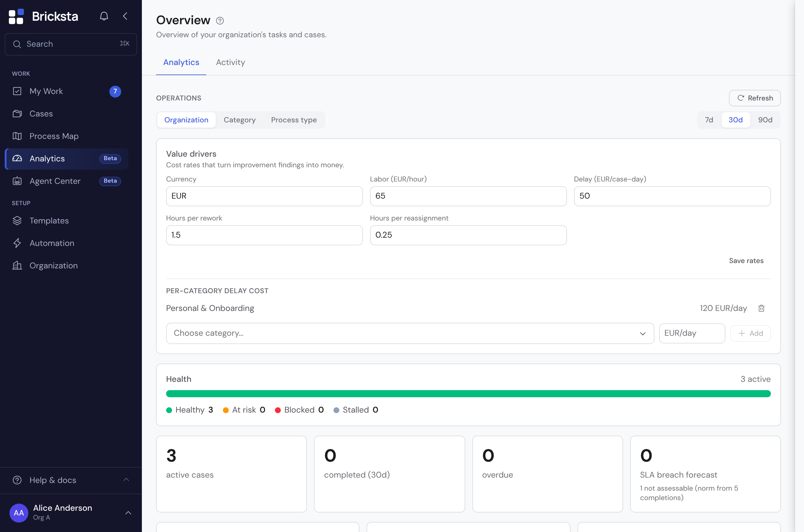The height and width of the screenshot is (532, 804).
Task: Focus the Hours per reassignment field
Action: click(x=468, y=235)
